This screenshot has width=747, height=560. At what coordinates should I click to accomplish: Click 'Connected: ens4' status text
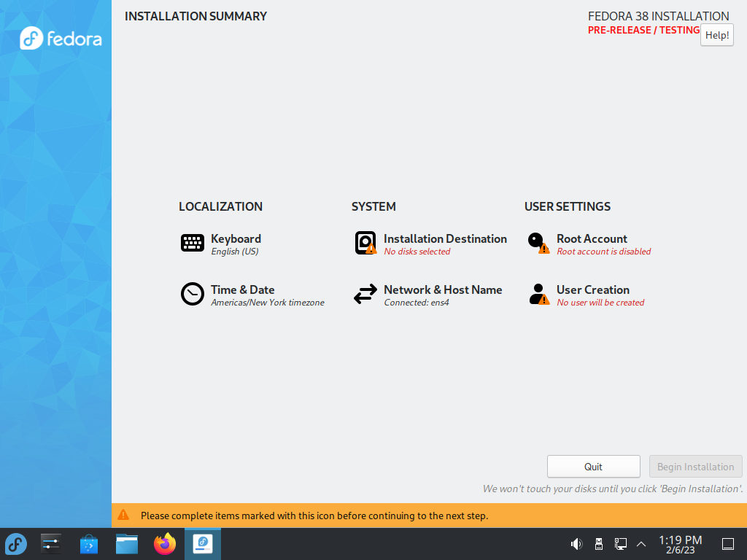click(417, 303)
